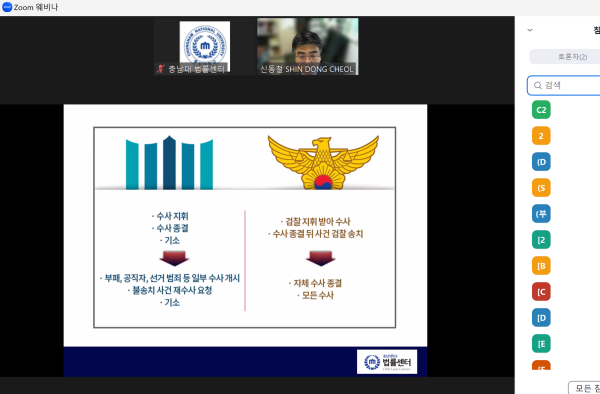The height and width of the screenshot is (394, 600).
Task: Select the green C2 participant avatar
Action: tap(541, 110)
